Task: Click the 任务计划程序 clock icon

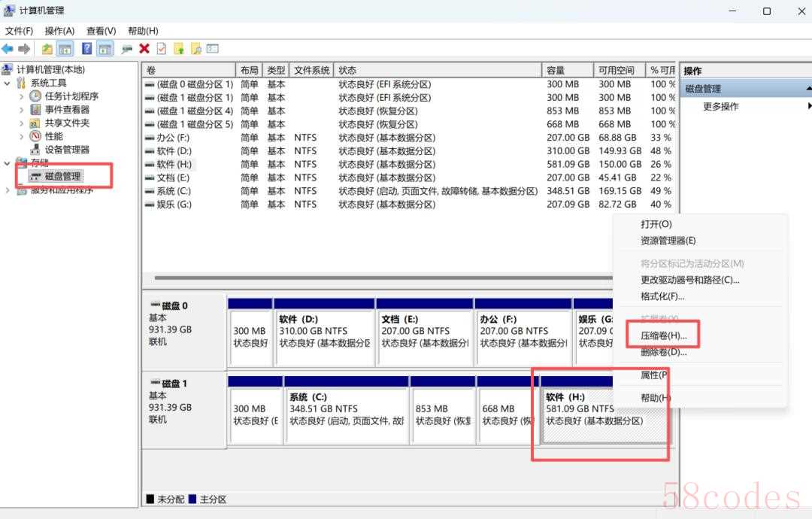Action: [x=35, y=96]
